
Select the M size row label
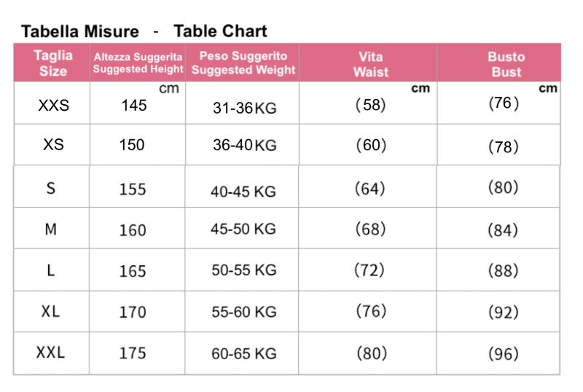[x=51, y=230]
